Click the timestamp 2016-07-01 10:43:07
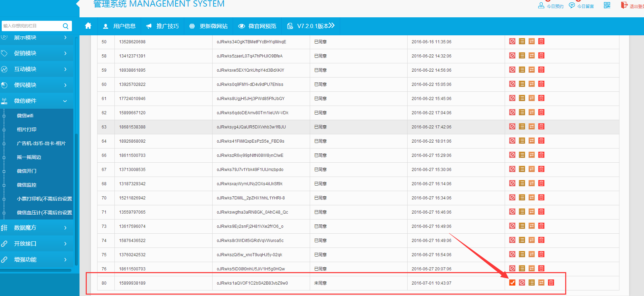This screenshot has width=644, height=296. (x=431, y=283)
